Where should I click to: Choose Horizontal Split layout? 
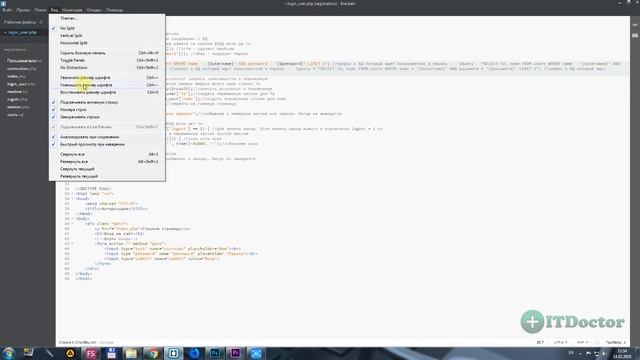click(107, 43)
